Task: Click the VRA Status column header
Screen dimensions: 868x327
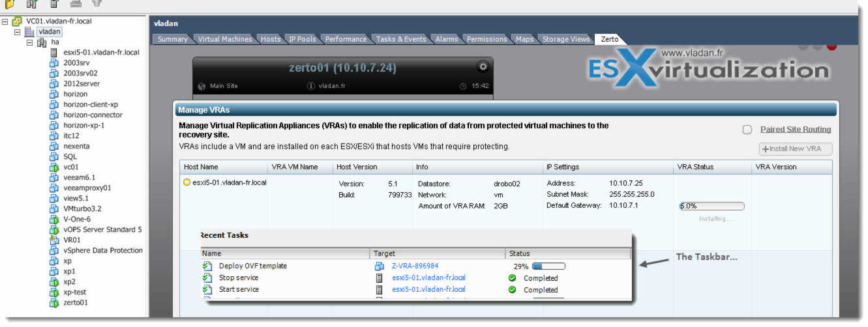Action: tap(713, 167)
